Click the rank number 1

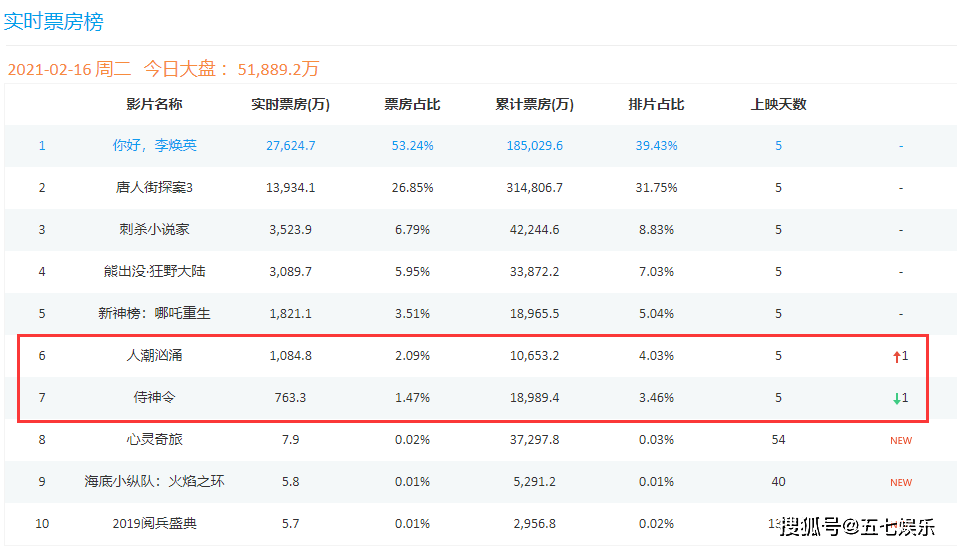(42, 146)
